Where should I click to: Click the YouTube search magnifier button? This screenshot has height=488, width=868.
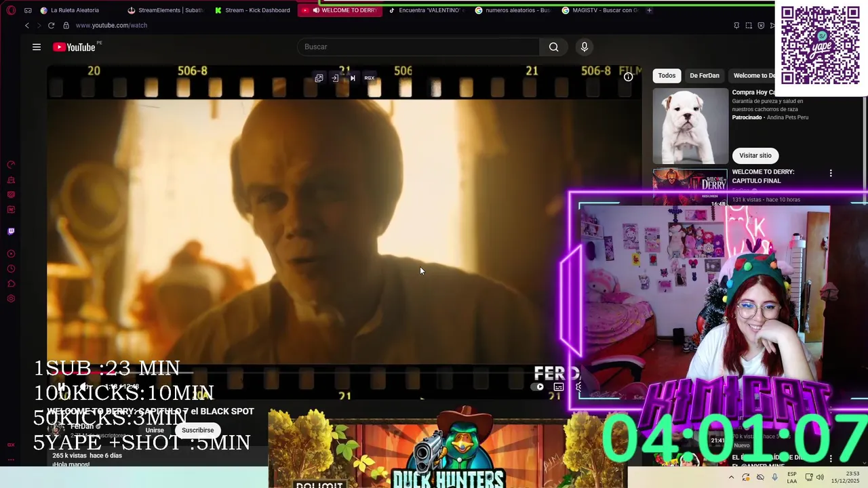pos(554,47)
